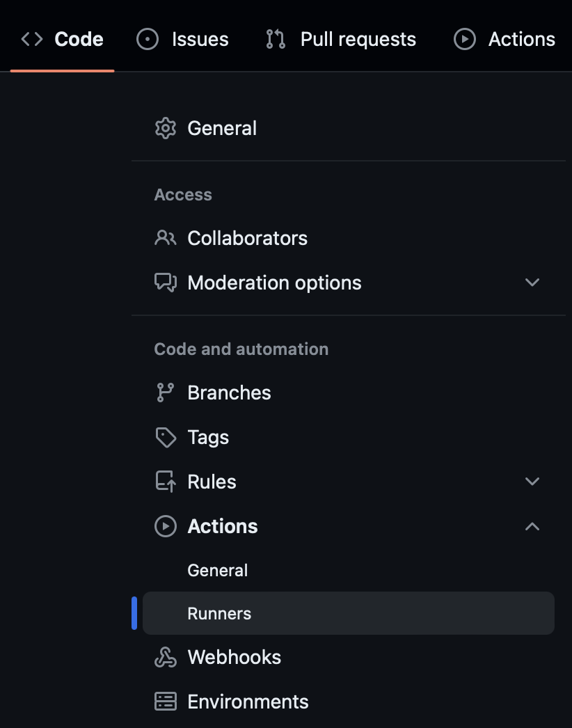Click the Code angle-brackets icon

point(32,39)
